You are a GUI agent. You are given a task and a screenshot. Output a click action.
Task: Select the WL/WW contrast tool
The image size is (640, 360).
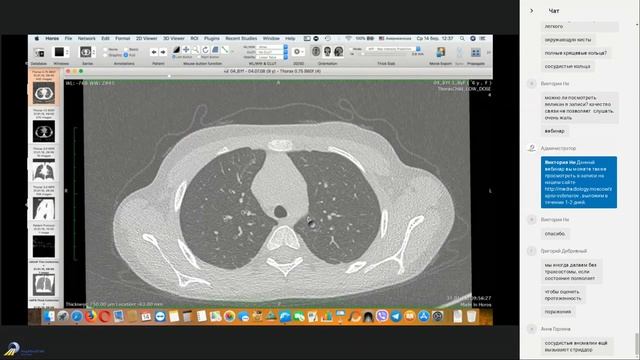(176, 50)
